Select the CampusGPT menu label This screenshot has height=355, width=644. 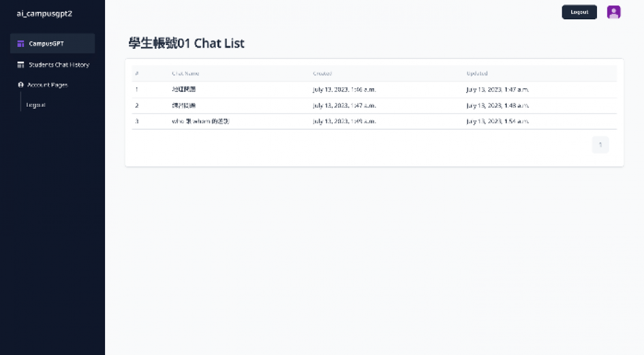(x=46, y=44)
